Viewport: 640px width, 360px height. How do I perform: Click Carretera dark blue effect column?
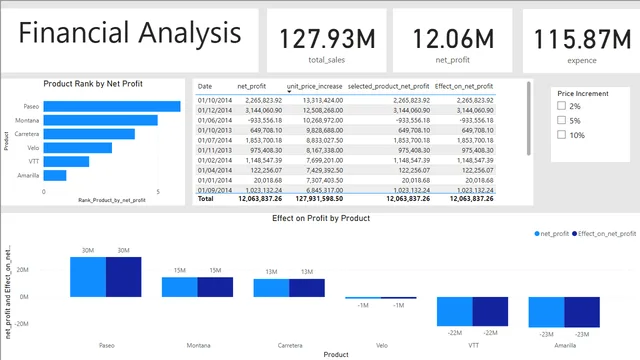(307, 288)
